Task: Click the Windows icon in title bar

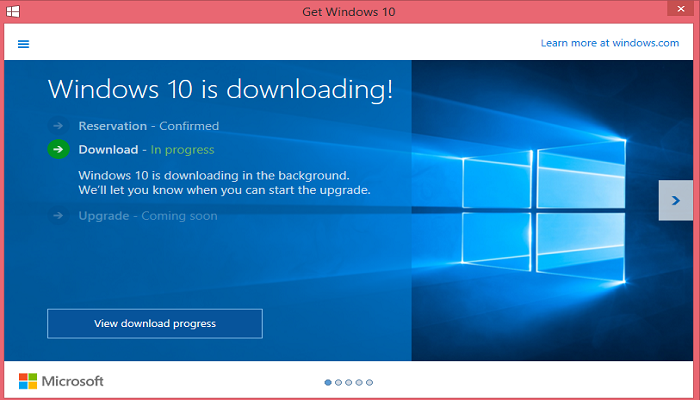Action: tap(12, 12)
